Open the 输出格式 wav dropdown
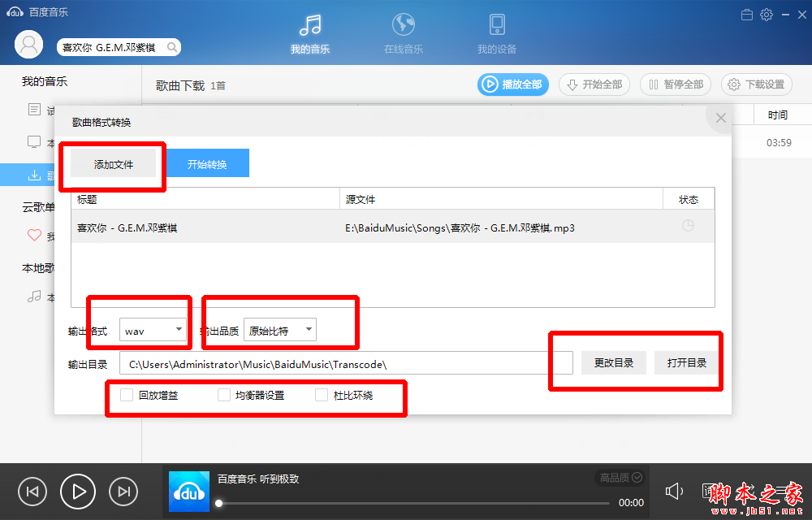 153,329
